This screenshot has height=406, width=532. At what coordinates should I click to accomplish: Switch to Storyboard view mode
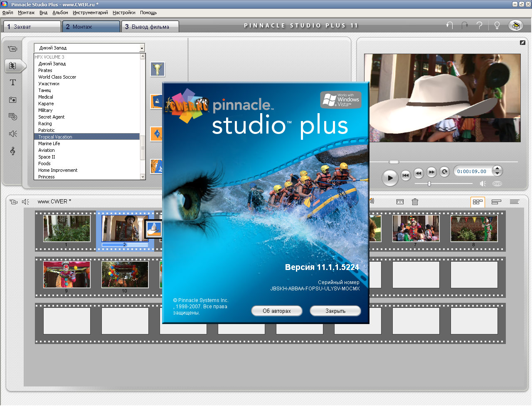pyautogui.click(x=478, y=202)
